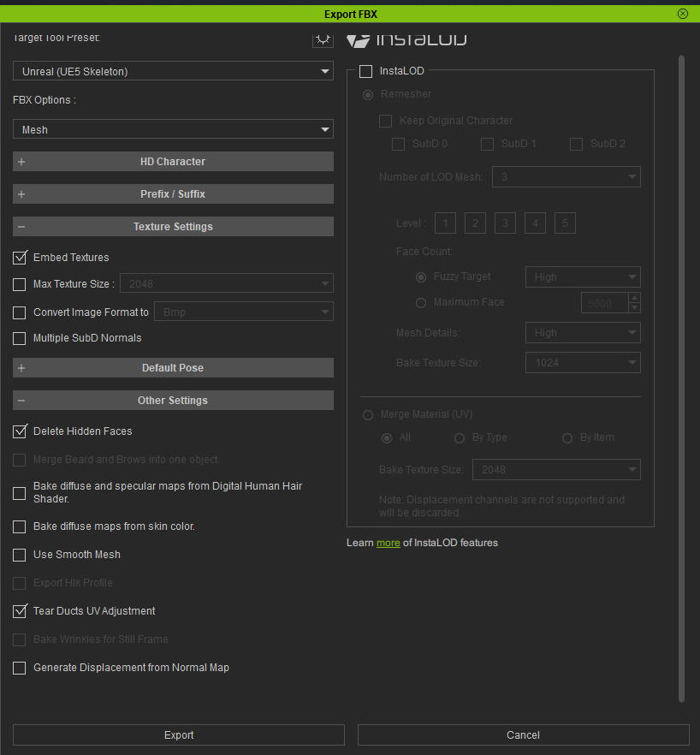Viewport: 700px width, 755px height.
Task: Enable the Max Texture Size checkbox
Action: coord(20,284)
